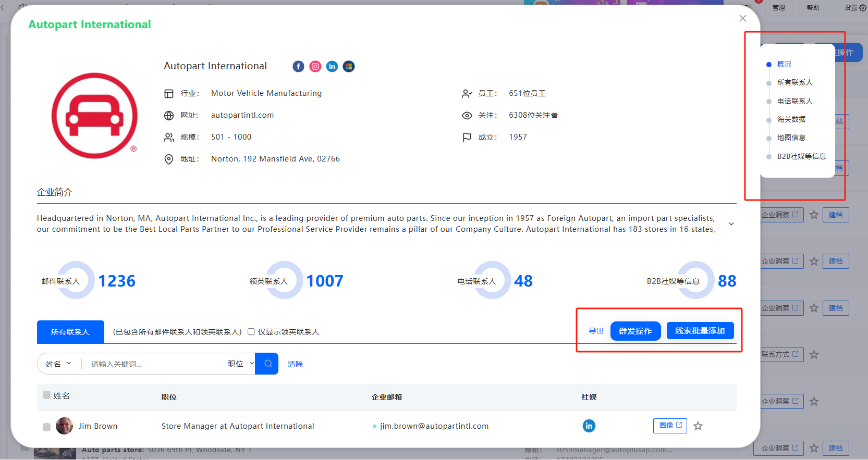The image size is (868, 460).
Task: Click jim.brown@autopartintl.com email address
Action: point(434,426)
